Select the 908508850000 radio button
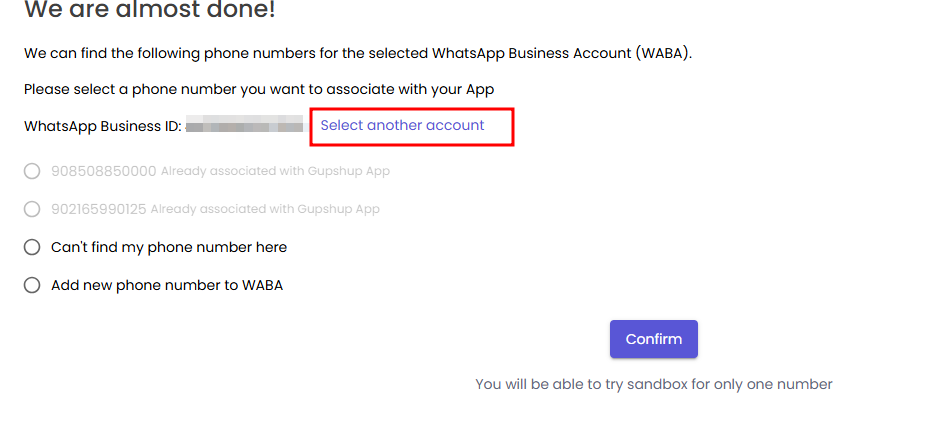 click(32, 171)
